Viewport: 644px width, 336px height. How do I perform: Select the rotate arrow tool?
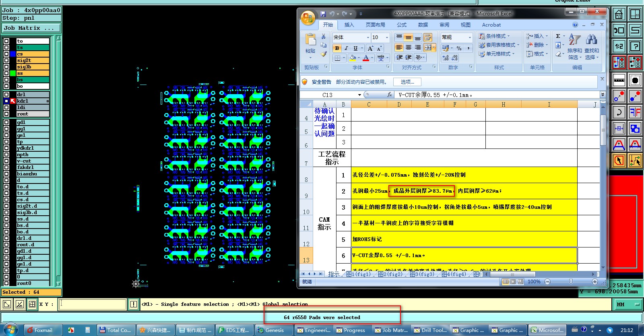(619, 112)
